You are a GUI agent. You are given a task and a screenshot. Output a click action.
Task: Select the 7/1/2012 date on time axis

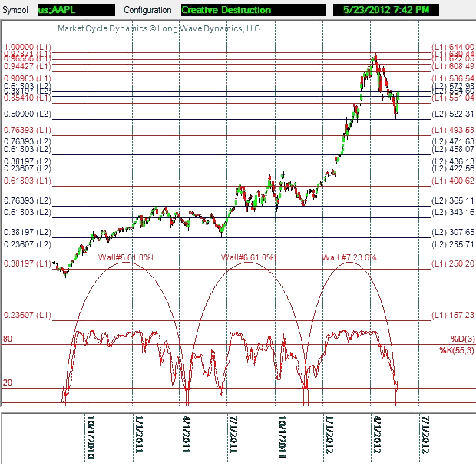tap(425, 436)
